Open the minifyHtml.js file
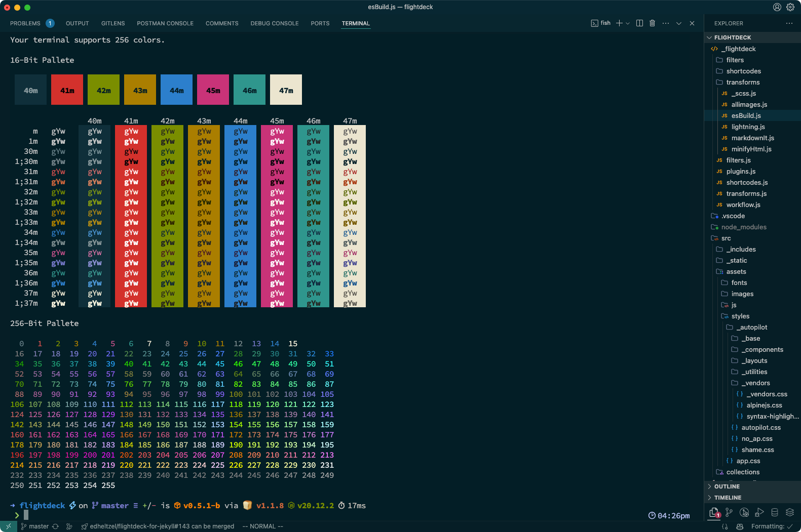 pos(752,149)
